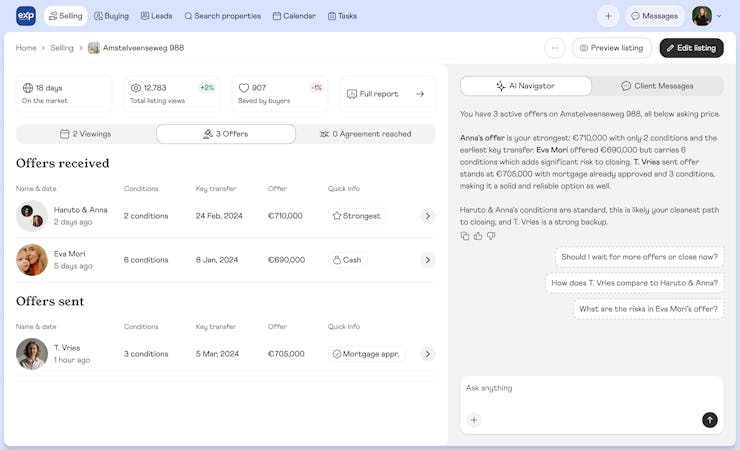Open the Full report link
This screenshot has width=740, height=450.
(386, 94)
